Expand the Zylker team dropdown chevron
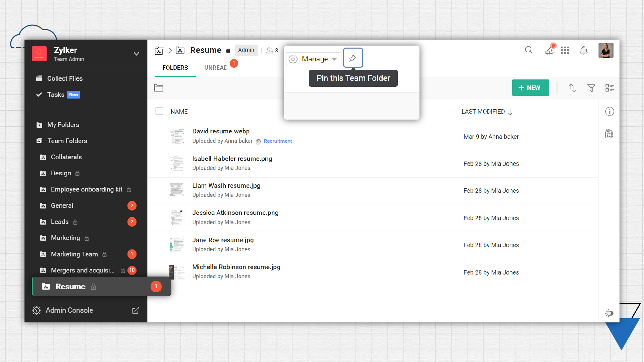 (136, 54)
